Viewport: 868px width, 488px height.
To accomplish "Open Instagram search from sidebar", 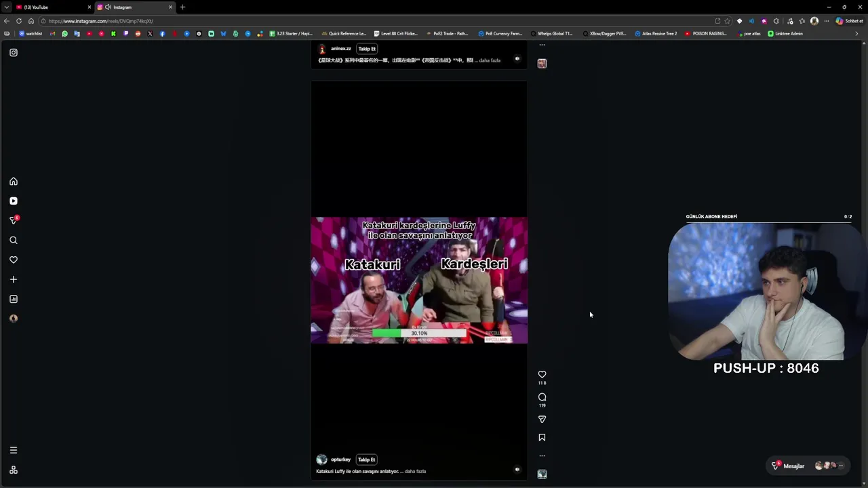I will coord(14,241).
